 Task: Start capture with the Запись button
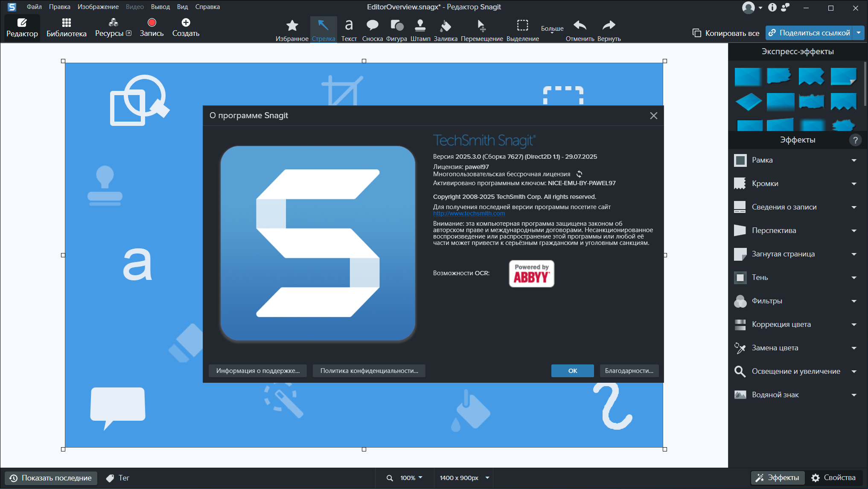point(151,27)
